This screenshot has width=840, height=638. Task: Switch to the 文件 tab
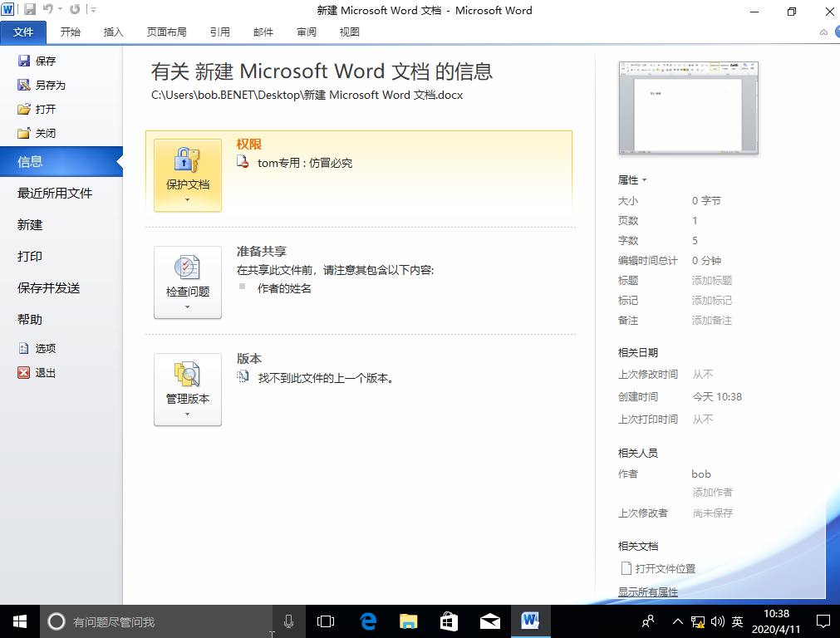[23, 32]
